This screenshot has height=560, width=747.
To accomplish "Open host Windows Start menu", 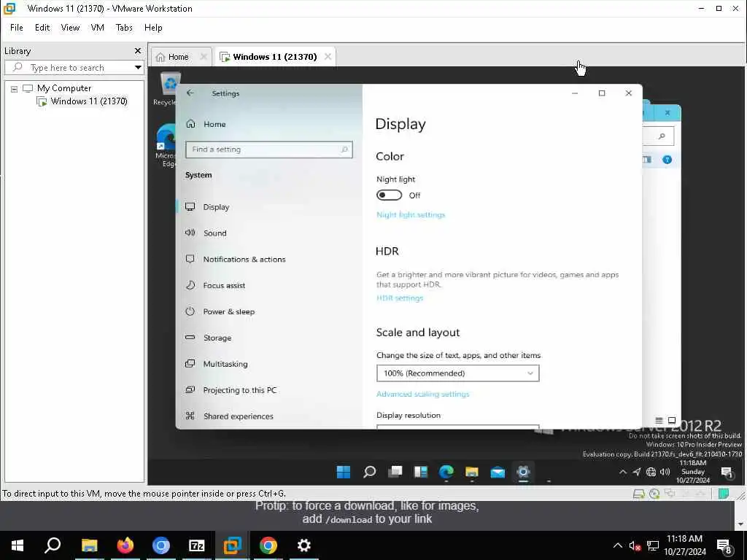I will click(18, 545).
